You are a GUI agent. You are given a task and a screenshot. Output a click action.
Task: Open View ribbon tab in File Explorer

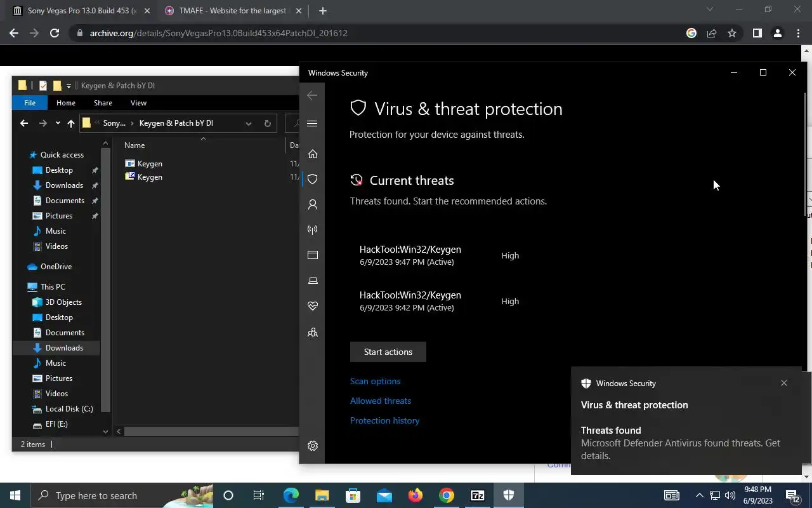pos(138,103)
